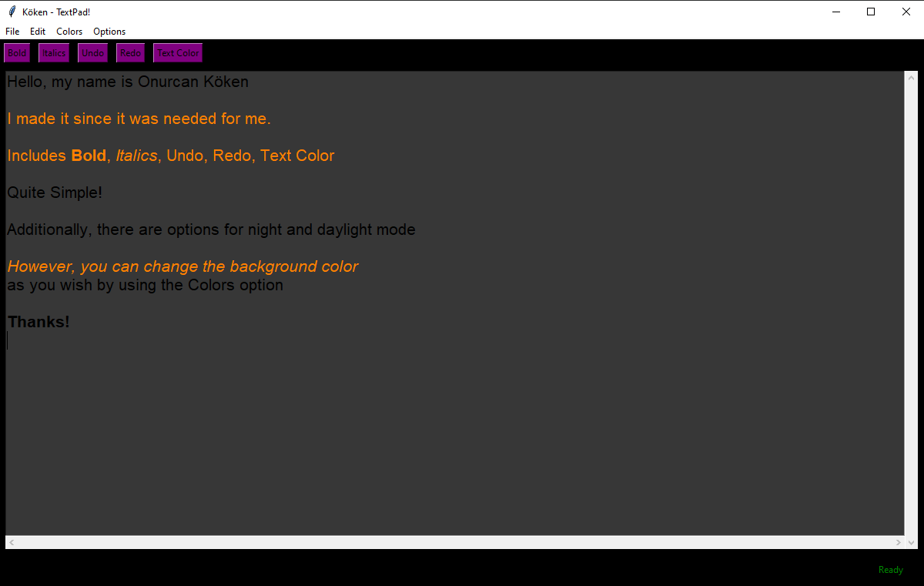
Task: Click the bold word 'Bold' in the text
Action: click(89, 156)
